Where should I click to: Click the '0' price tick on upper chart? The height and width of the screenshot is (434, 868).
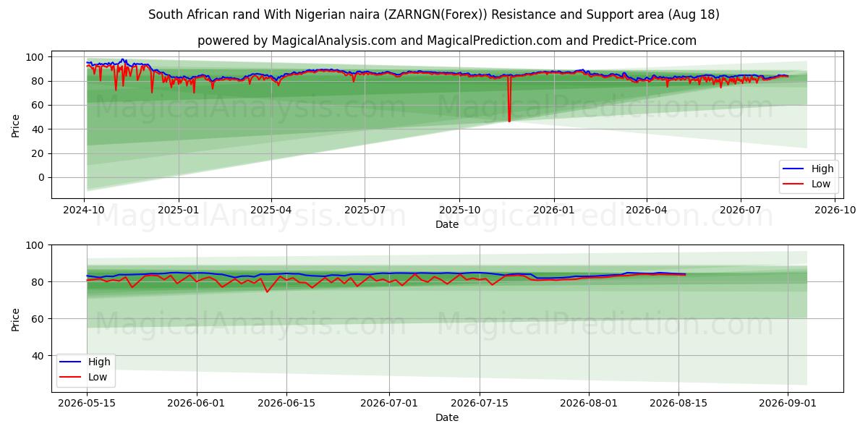pos(42,177)
